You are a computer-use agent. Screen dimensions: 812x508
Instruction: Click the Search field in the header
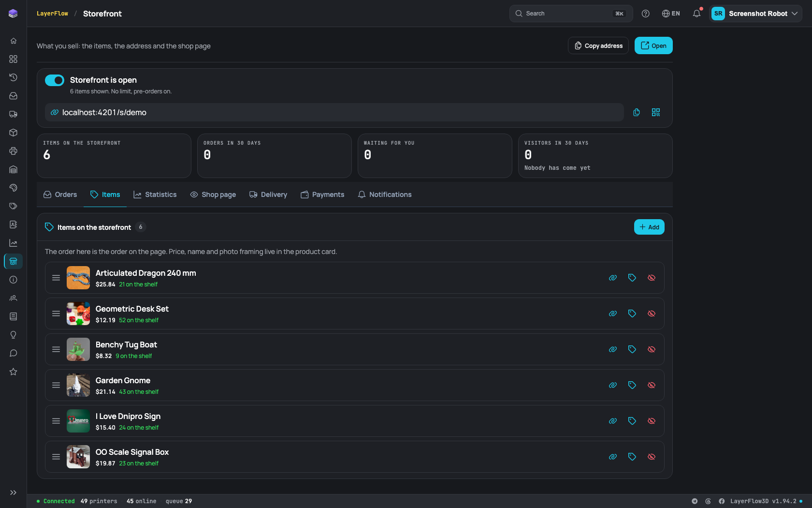pos(571,14)
